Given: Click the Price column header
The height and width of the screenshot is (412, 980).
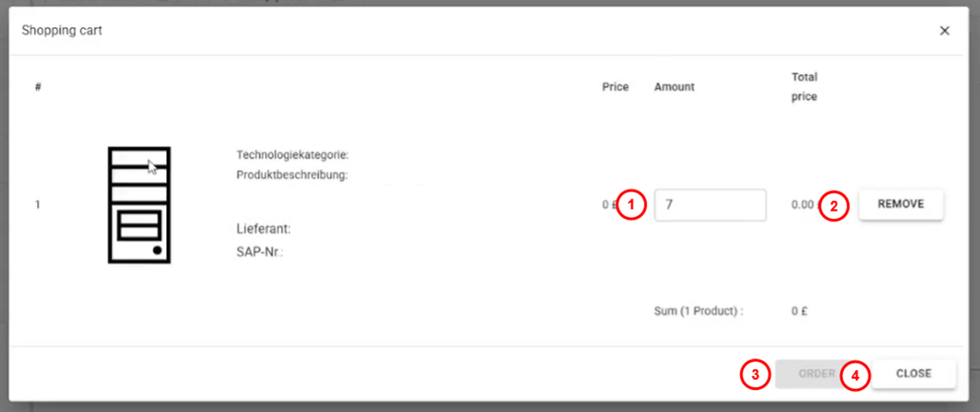Looking at the screenshot, I should pyautogui.click(x=616, y=87).
